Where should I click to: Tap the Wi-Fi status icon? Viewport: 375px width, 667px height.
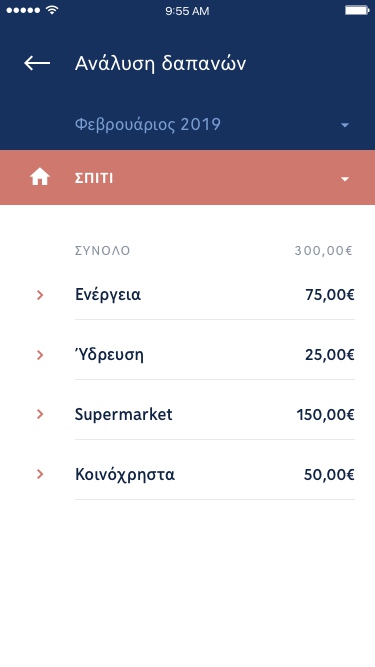tap(52, 10)
